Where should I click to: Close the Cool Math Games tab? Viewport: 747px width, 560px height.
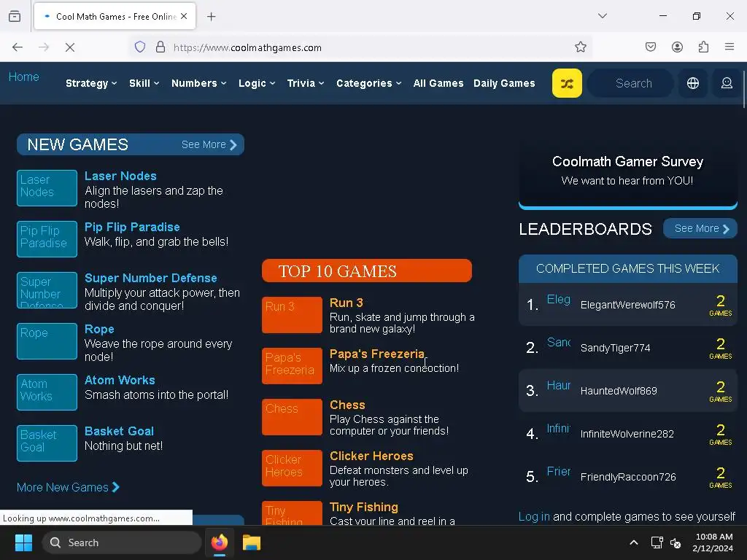click(x=184, y=16)
